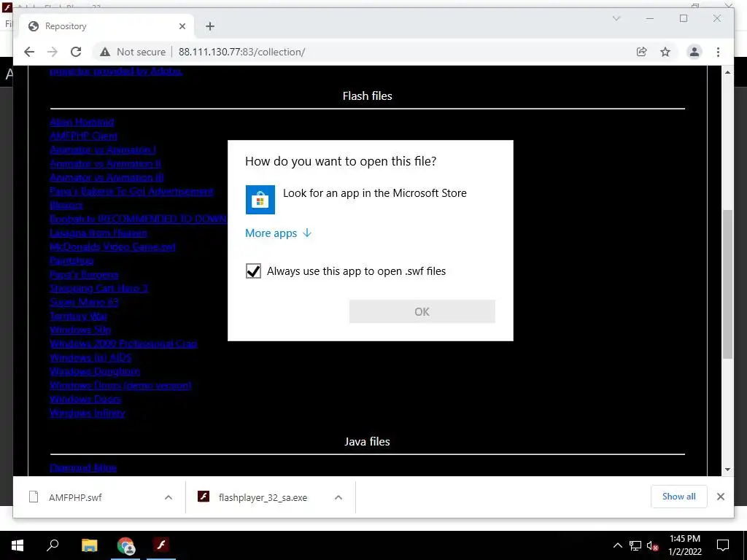Open Windows 2000 Professional Crap link
This screenshot has width=747, height=560.
click(123, 343)
